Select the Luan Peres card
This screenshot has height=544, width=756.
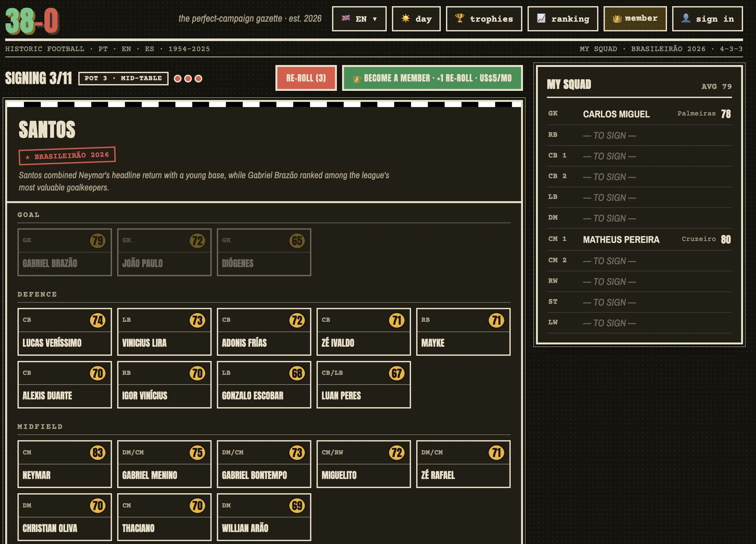coord(364,385)
